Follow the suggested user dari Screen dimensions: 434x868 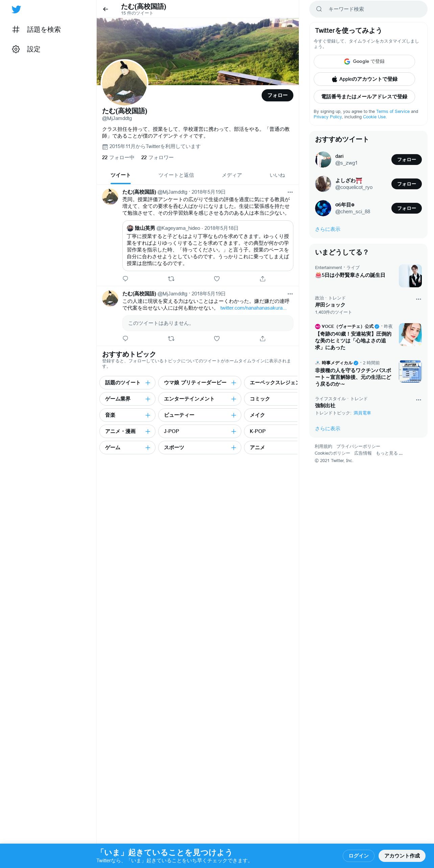pyautogui.click(x=407, y=160)
